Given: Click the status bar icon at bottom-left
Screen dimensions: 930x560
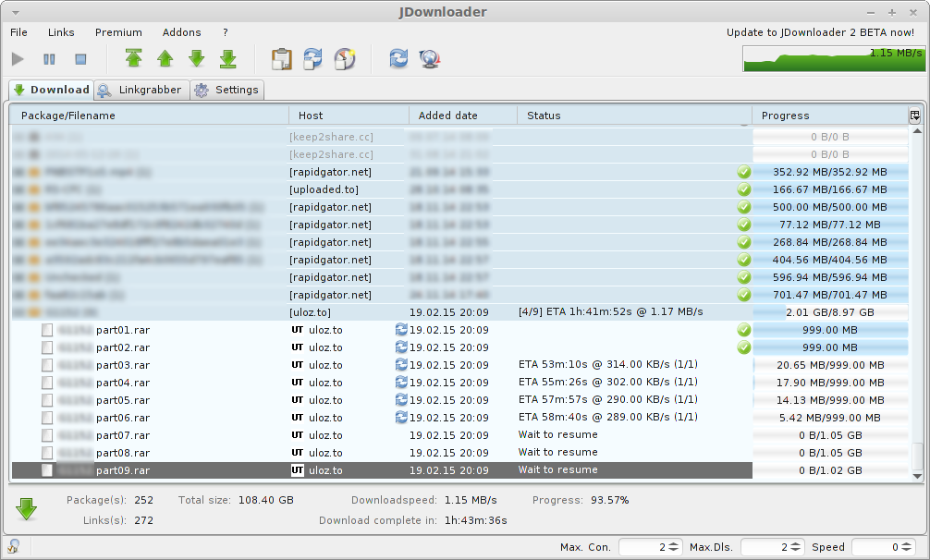Looking at the screenshot, I should coord(13,546).
